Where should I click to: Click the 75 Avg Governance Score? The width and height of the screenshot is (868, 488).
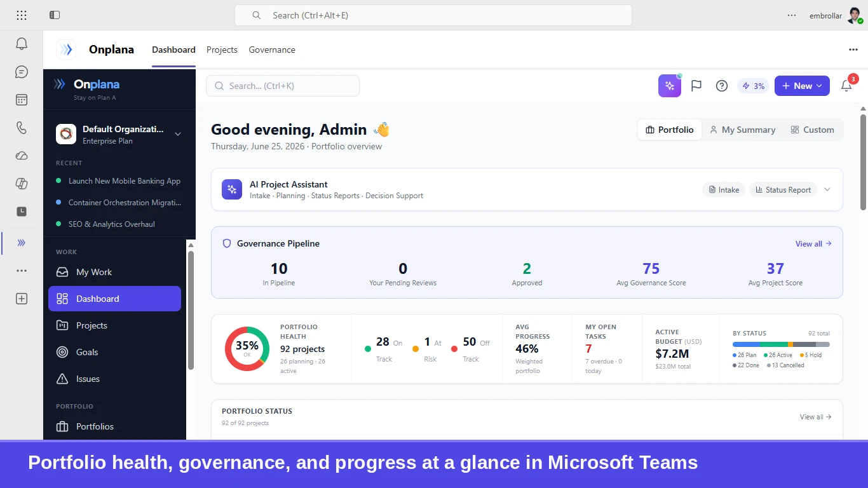(x=651, y=269)
